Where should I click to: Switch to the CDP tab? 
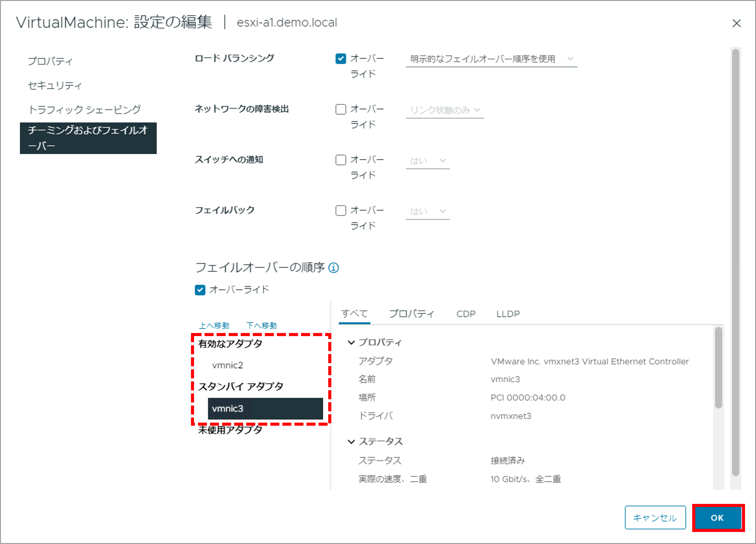(x=466, y=314)
